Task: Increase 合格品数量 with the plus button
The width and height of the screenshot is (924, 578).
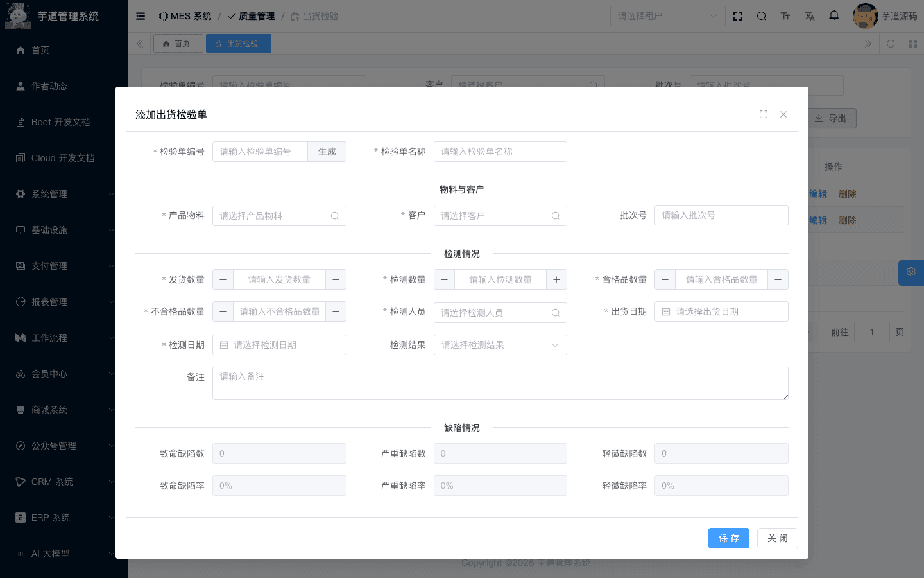Action: 778,279
